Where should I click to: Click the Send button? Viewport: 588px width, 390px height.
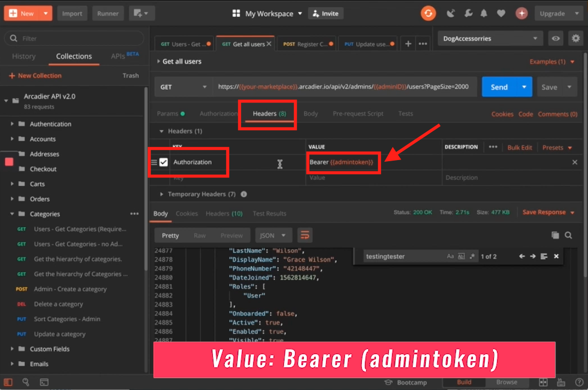click(499, 87)
